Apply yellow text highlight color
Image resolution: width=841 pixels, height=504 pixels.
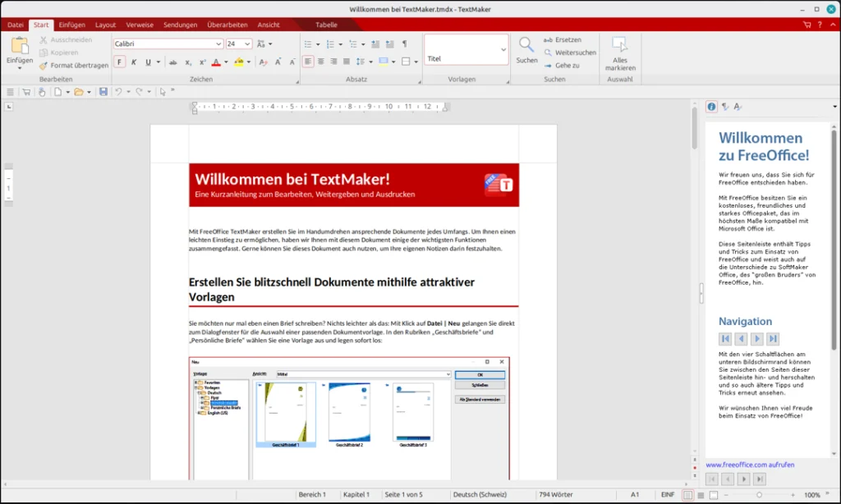(239, 62)
